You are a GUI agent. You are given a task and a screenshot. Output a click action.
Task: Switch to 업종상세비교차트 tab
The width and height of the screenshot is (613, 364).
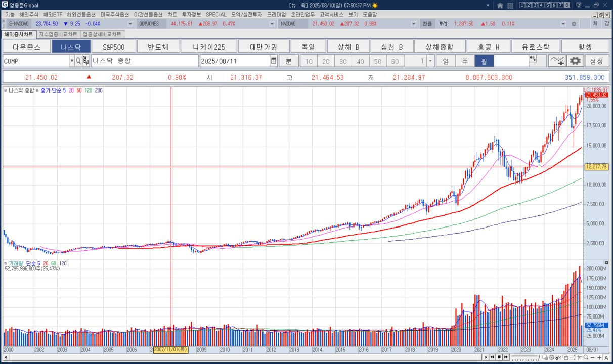tap(102, 34)
